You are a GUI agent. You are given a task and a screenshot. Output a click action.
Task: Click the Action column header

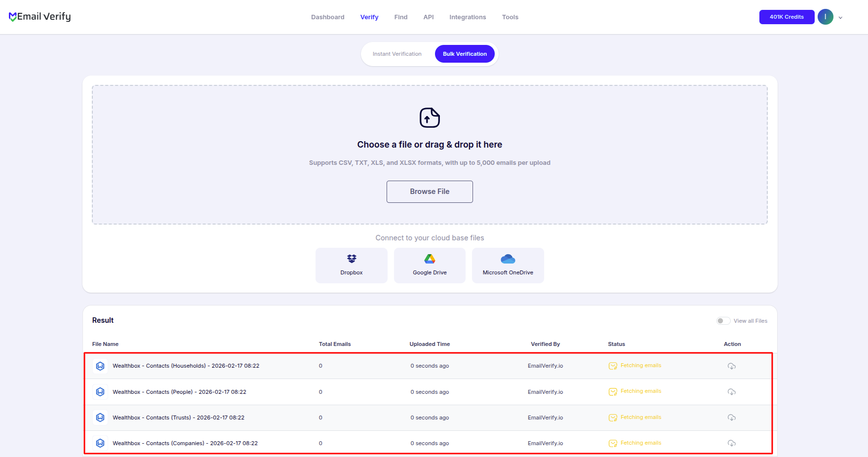point(732,344)
